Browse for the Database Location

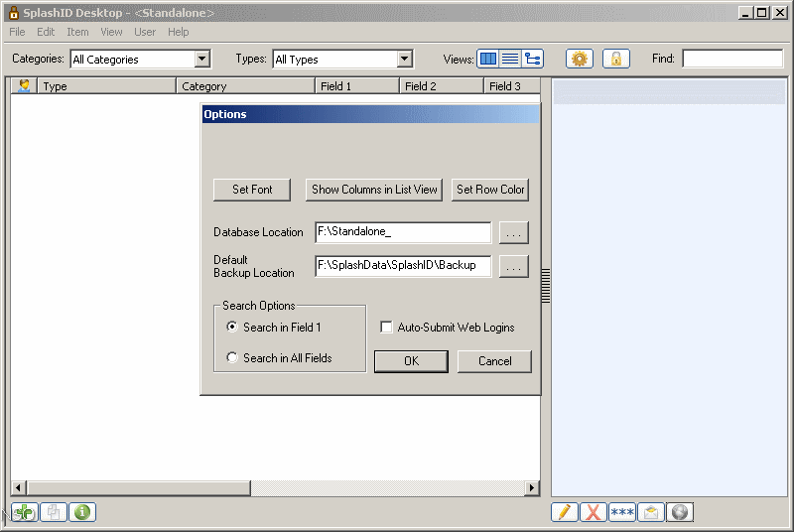(x=513, y=233)
